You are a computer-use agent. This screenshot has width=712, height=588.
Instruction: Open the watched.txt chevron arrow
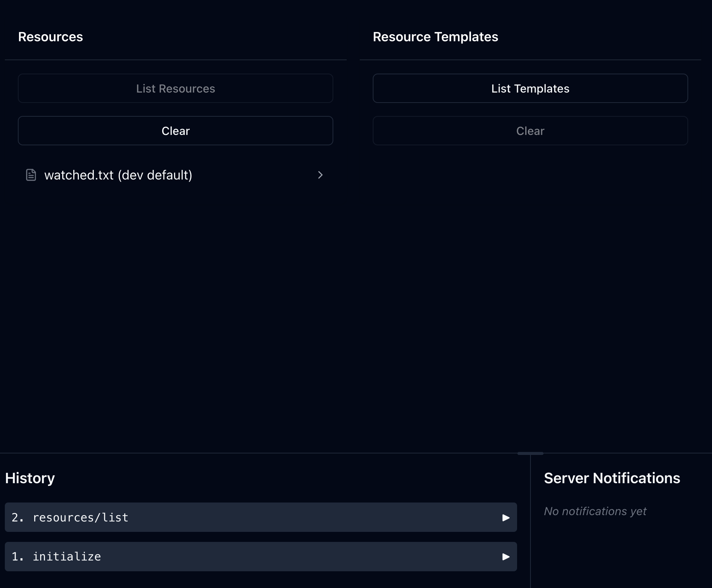[320, 175]
